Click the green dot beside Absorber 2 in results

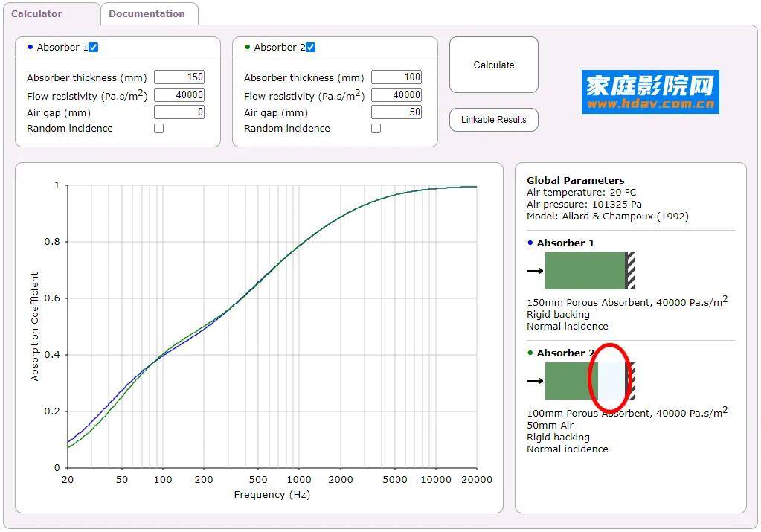coord(530,353)
